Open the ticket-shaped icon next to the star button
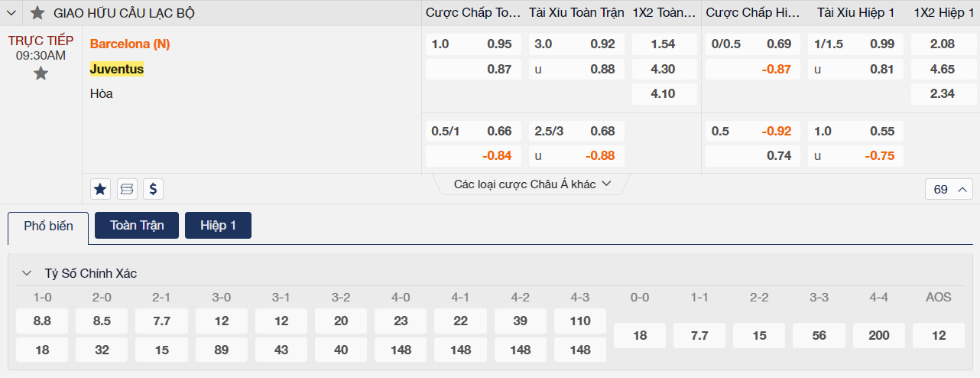The width and height of the screenshot is (980, 378). coord(127,189)
